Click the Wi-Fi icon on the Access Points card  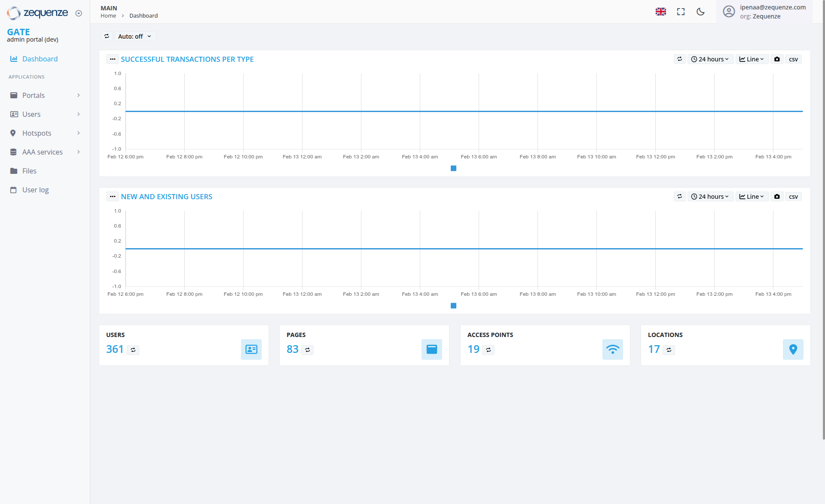click(613, 349)
